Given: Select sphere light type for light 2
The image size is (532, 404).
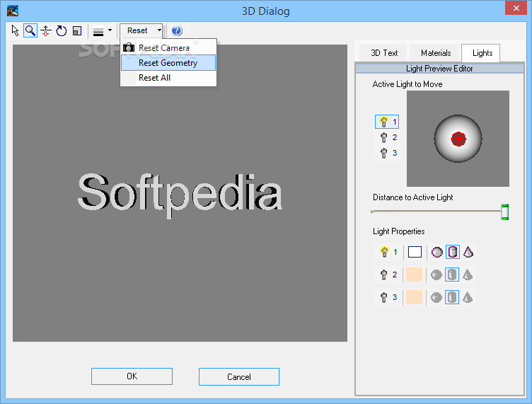Looking at the screenshot, I should 436,275.
